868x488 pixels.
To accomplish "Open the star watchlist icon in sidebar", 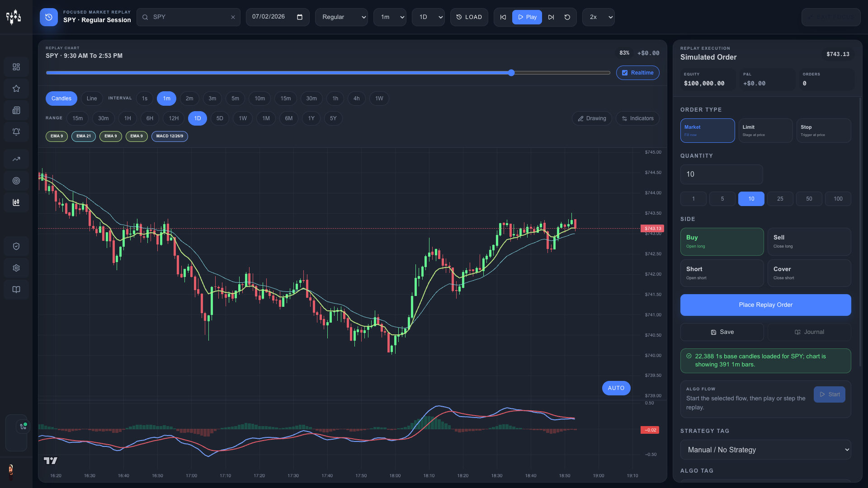I will [x=16, y=89].
